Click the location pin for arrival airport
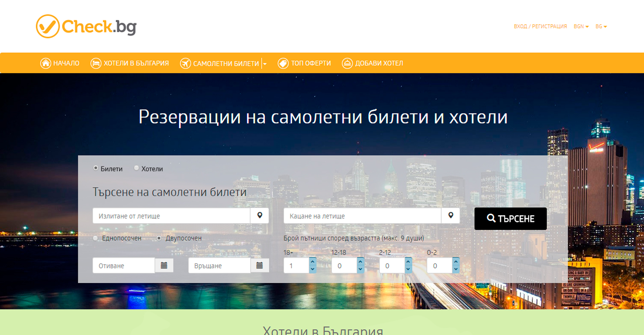The height and width of the screenshot is (335, 644). click(x=451, y=216)
